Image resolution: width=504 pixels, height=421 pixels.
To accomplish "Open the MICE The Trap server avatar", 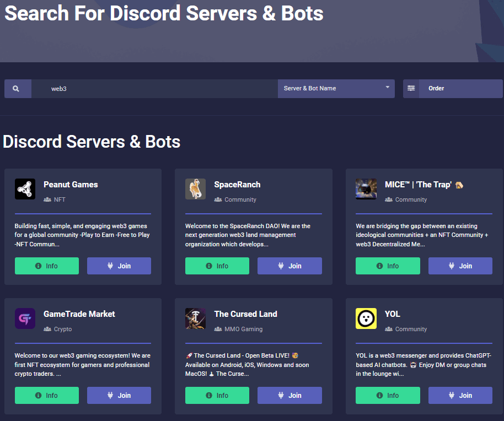I will (366, 189).
